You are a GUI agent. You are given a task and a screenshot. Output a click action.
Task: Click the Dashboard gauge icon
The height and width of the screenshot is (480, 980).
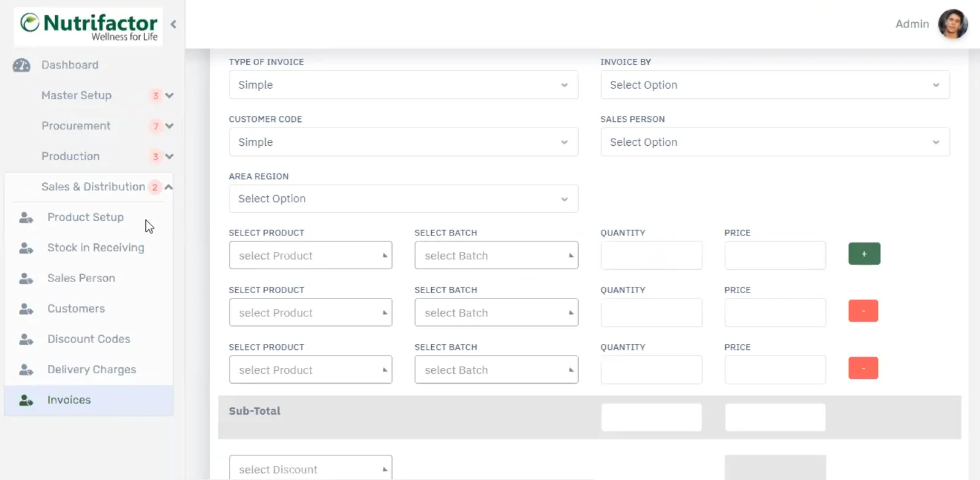(x=21, y=65)
